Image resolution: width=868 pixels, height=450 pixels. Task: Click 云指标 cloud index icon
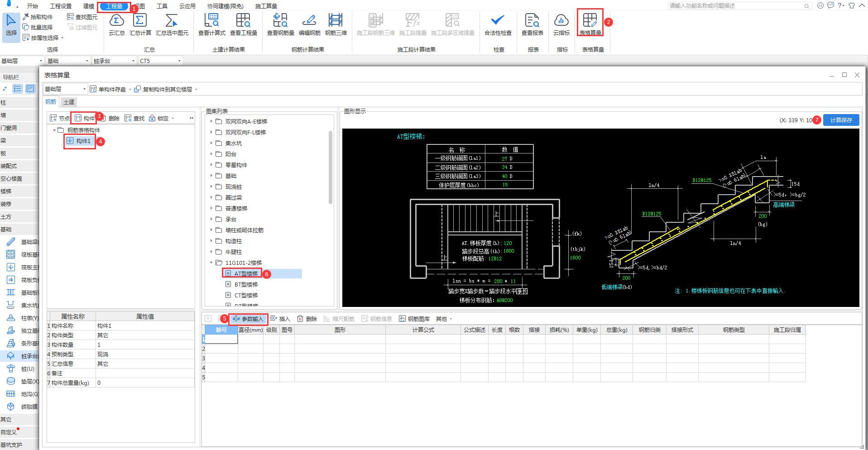pos(561,24)
